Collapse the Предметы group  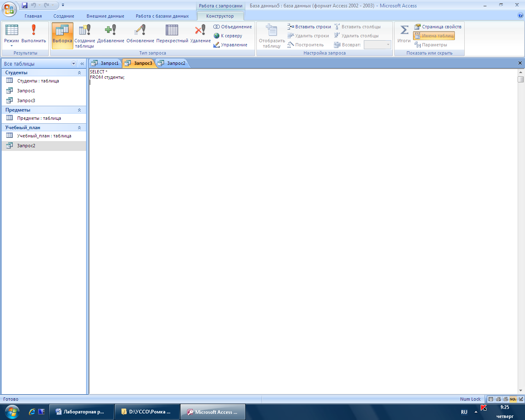79,110
